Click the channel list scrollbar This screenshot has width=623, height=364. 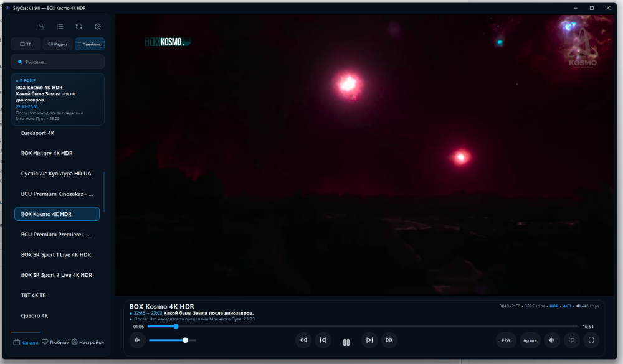(x=104, y=192)
